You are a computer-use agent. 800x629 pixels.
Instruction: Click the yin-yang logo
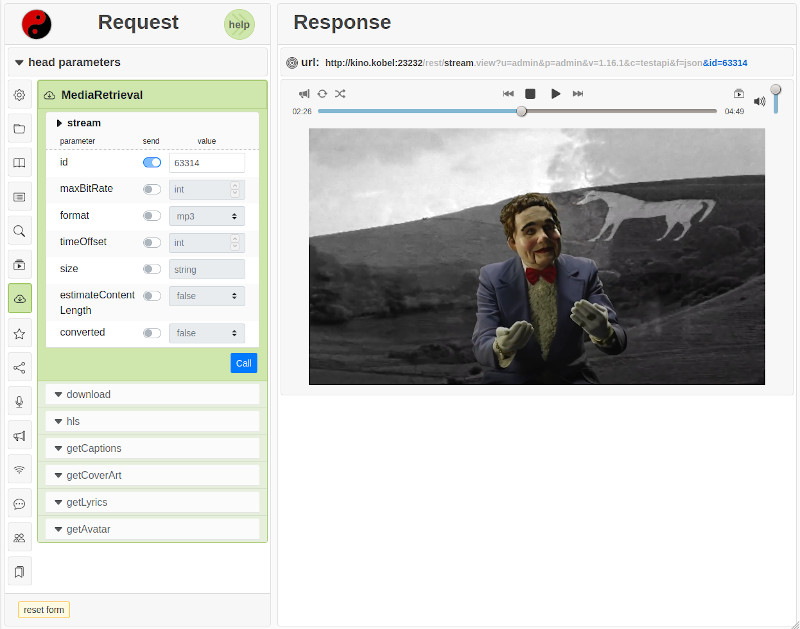[36, 24]
